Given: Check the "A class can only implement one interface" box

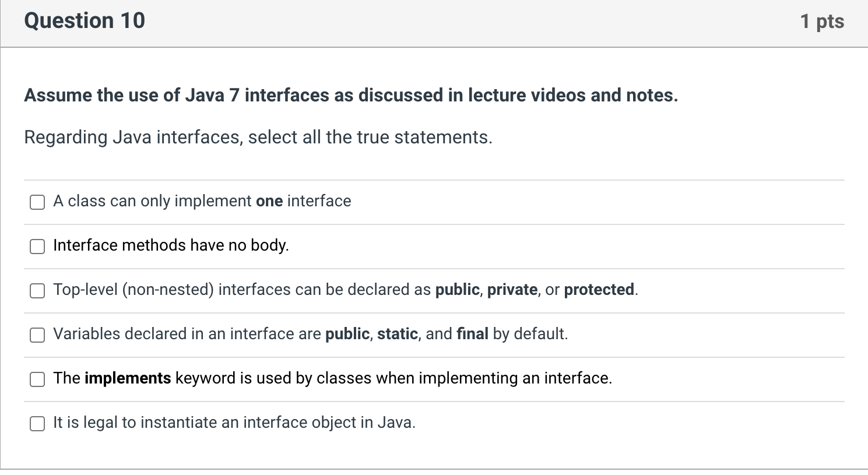Looking at the screenshot, I should [37, 202].
